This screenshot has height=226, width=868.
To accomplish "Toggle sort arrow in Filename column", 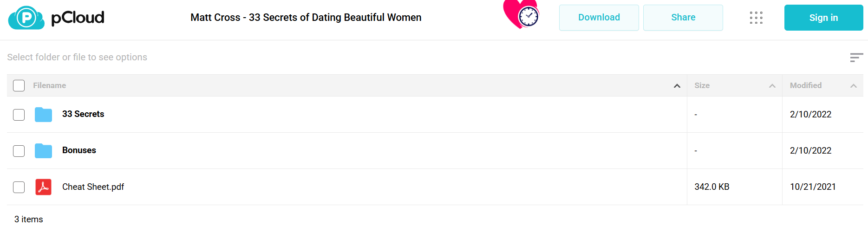I will point(677,86).
